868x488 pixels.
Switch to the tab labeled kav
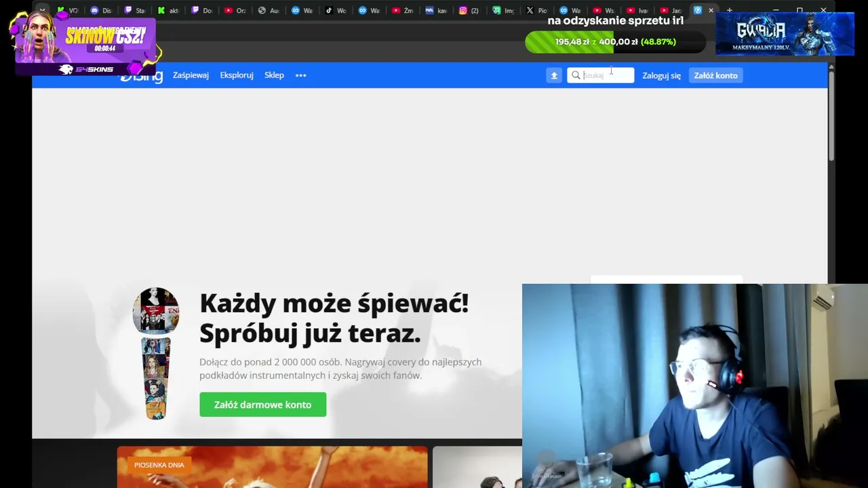point(436,10)
